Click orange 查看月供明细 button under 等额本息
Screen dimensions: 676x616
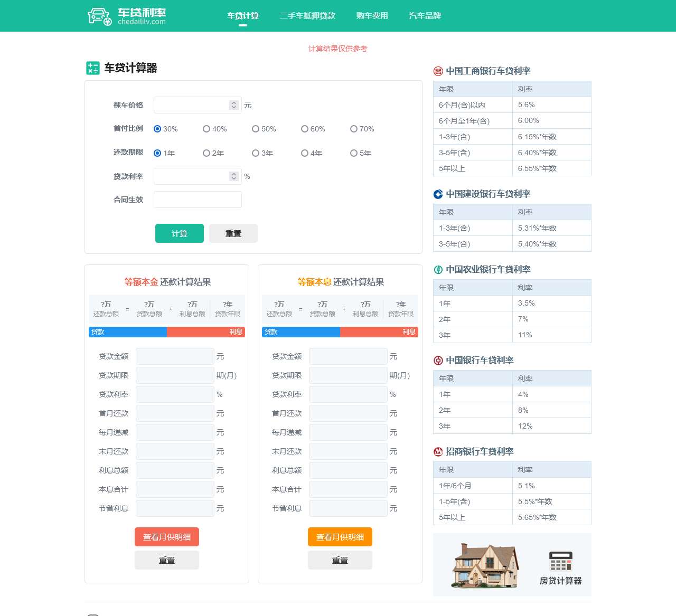tap(340, 537)
